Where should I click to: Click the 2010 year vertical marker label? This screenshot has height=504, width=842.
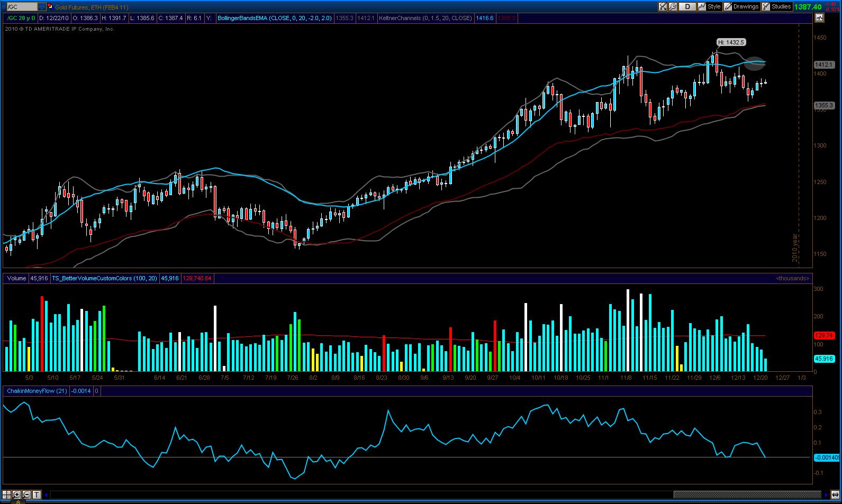[794, 249]
